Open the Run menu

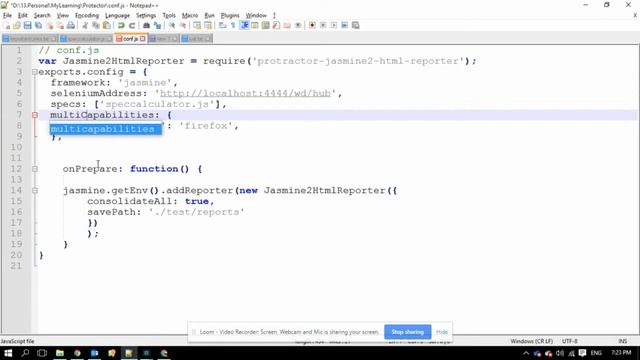tap(209, 15)
